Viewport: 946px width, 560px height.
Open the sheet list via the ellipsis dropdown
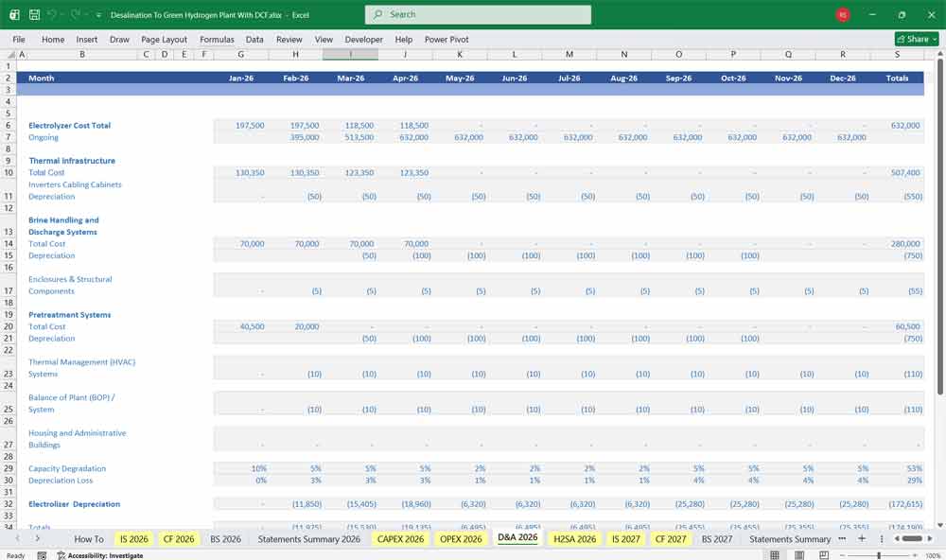[843, 538]
